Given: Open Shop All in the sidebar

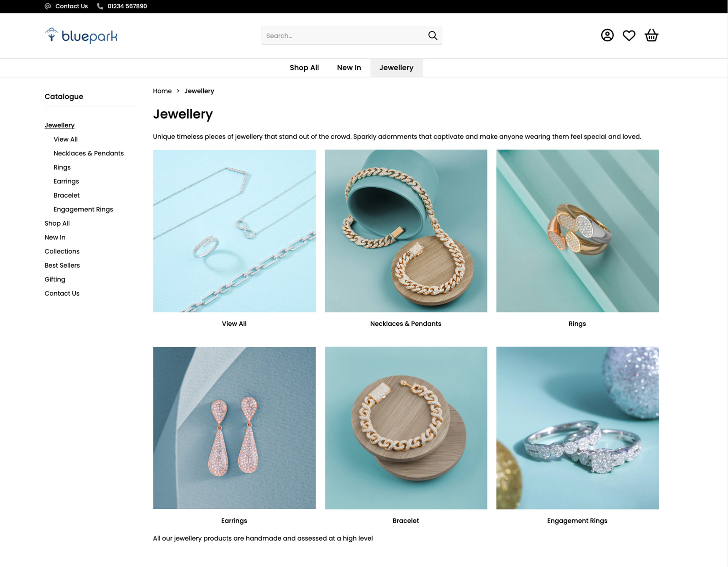Looking at the screenshot, I should [57, 224].
